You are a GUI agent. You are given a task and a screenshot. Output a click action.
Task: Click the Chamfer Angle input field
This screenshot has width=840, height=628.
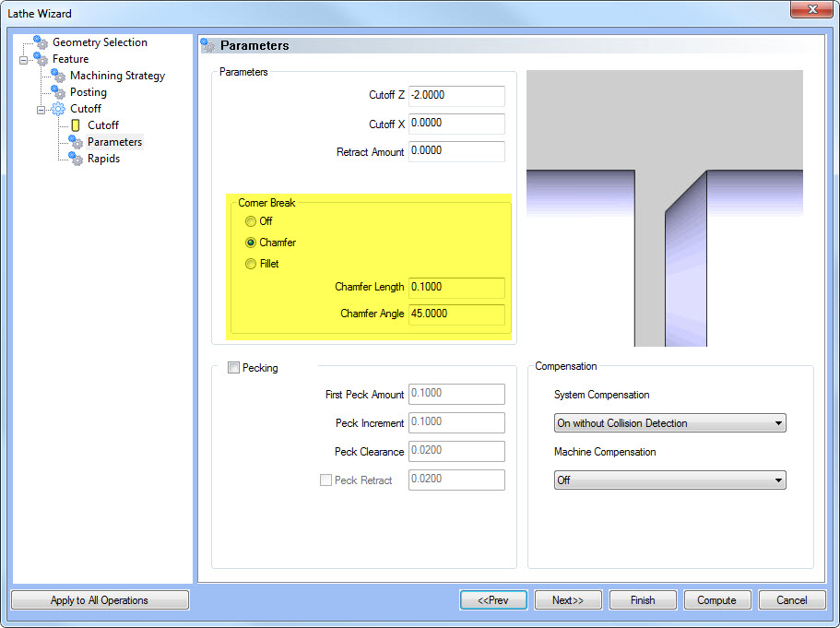pos(456,314)
